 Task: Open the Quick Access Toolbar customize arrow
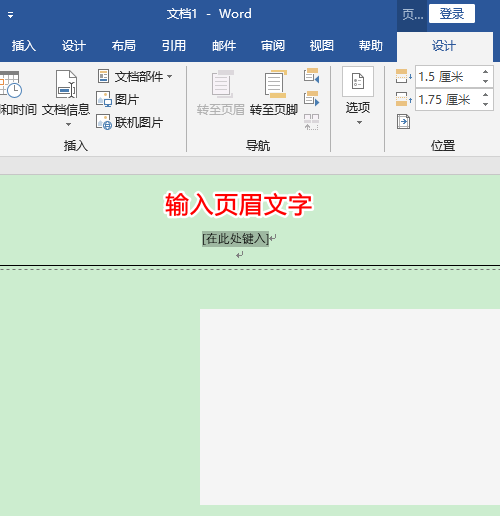(10, 15)
